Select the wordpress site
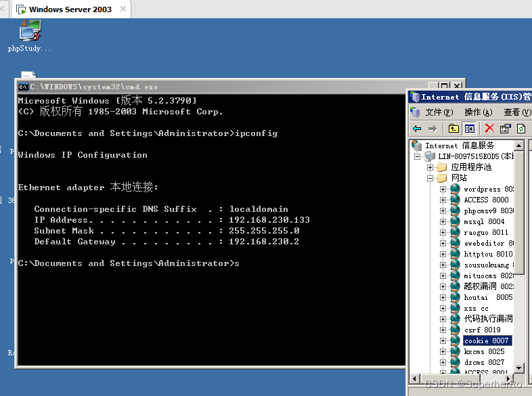The height and width of the screenshot is (396, 532). 489,189
